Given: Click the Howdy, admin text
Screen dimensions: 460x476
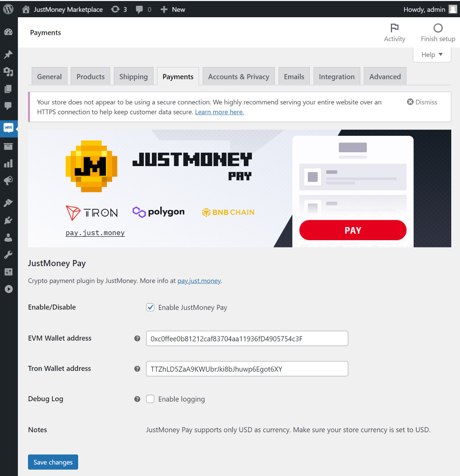Looking at the screenshot, I should pyautogui.click(x=424, y=9).
